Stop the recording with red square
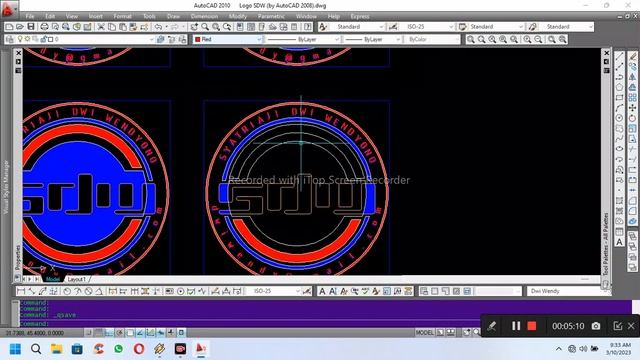This screenshot has width=640, height=360. 531,326
